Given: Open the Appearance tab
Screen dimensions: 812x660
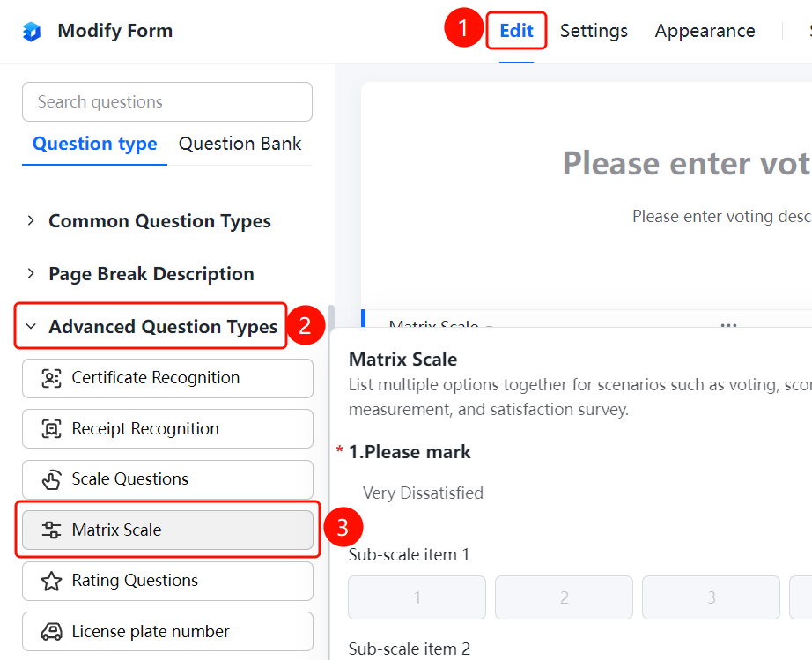Looking at the screenshot, I should (x=705, y=31).
